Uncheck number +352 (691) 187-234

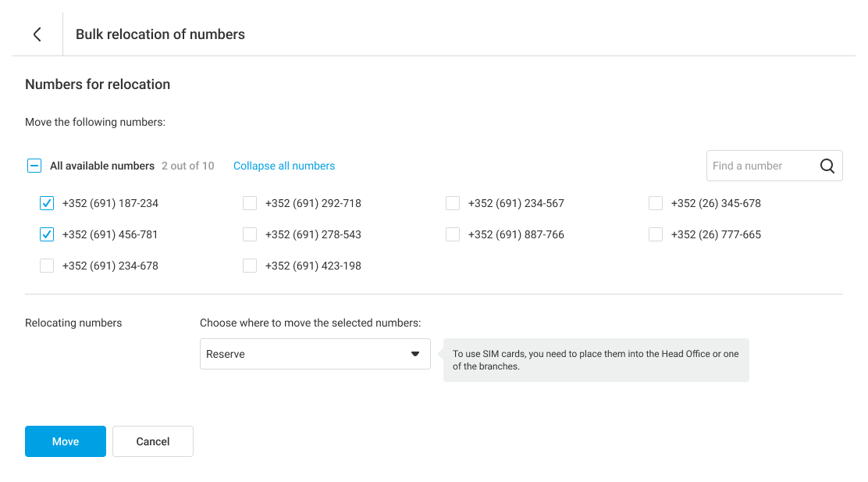[47, 203]
